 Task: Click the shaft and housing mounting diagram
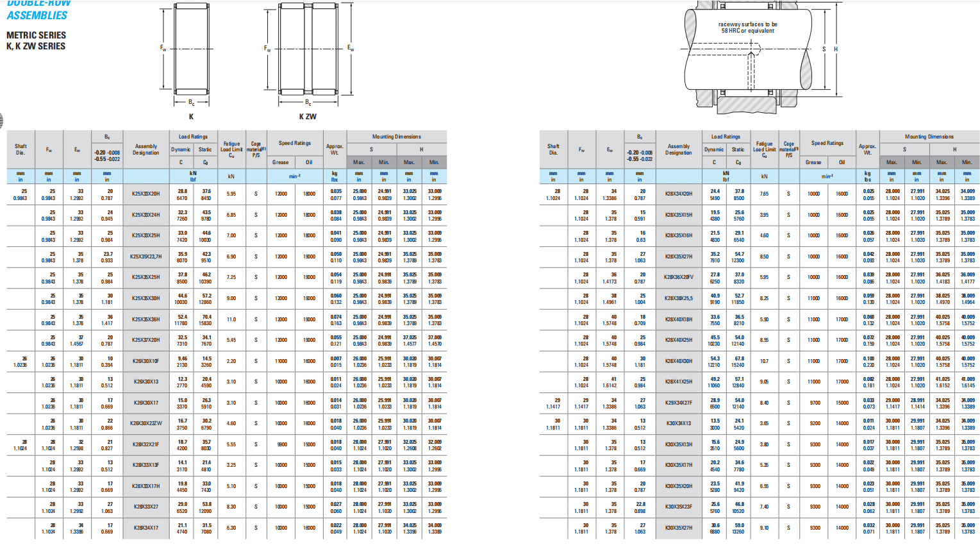(747, 50)
